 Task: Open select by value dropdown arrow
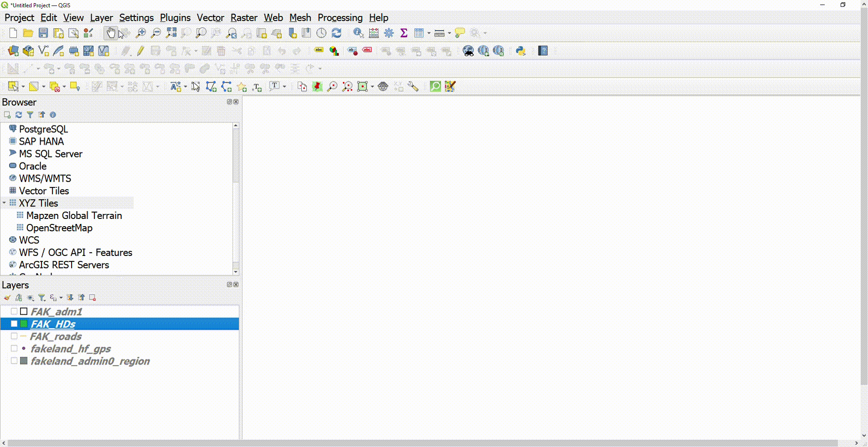pyautogui.click(x=43, y=86)
